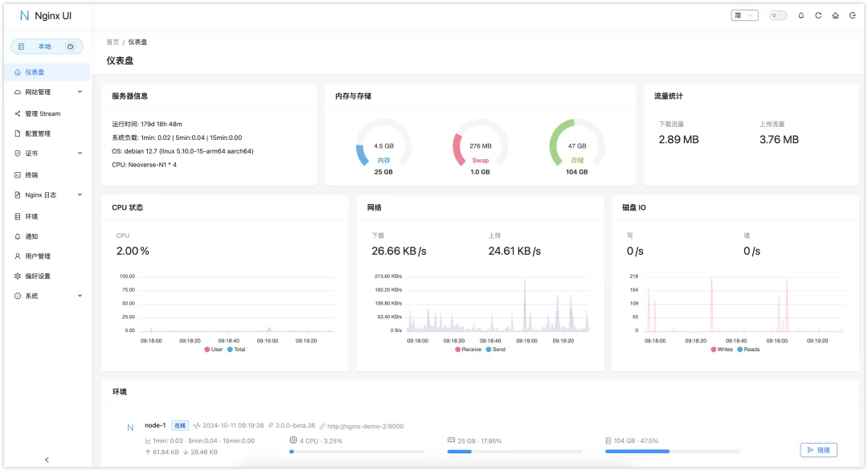Collapse the sidebar with the left arrow
Image resolution: width=868 pixels, height=471 pixels.
click(47, 460)
